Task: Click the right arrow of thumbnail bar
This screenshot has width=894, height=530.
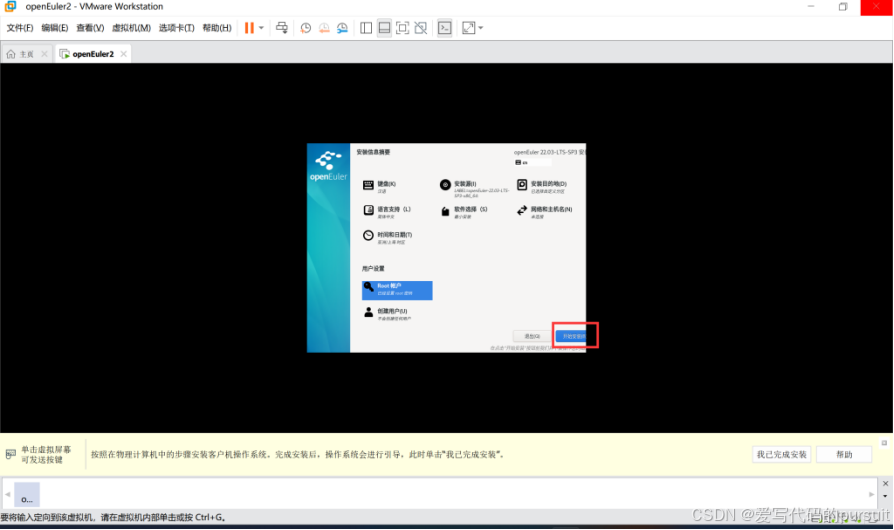Action: pos(871,494)
